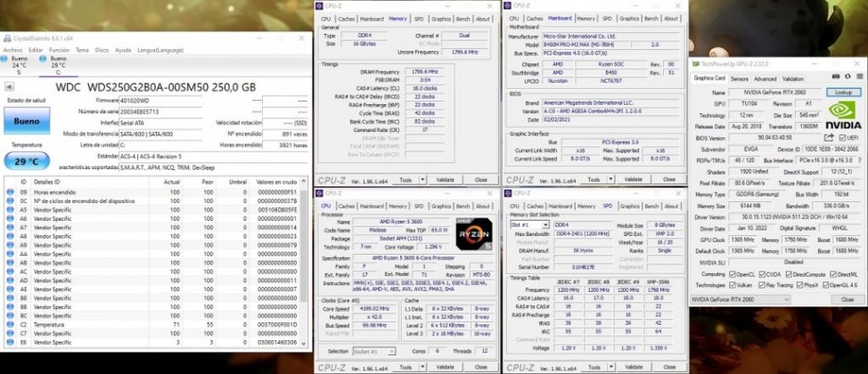
Task: Toggle the UEFI checkbox in GPU-Z
Action: pyautogui.click(x=842, y=138)
